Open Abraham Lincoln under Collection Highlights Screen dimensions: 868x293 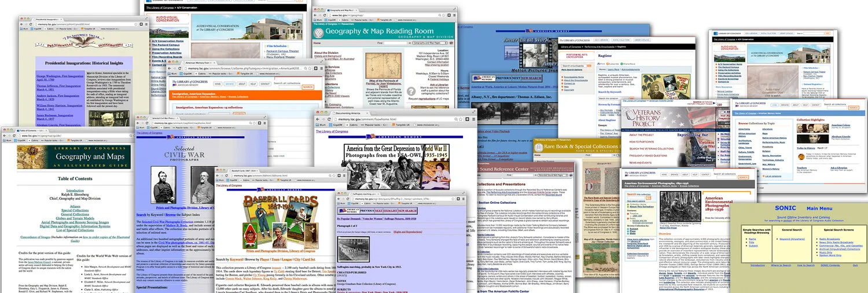841,136
